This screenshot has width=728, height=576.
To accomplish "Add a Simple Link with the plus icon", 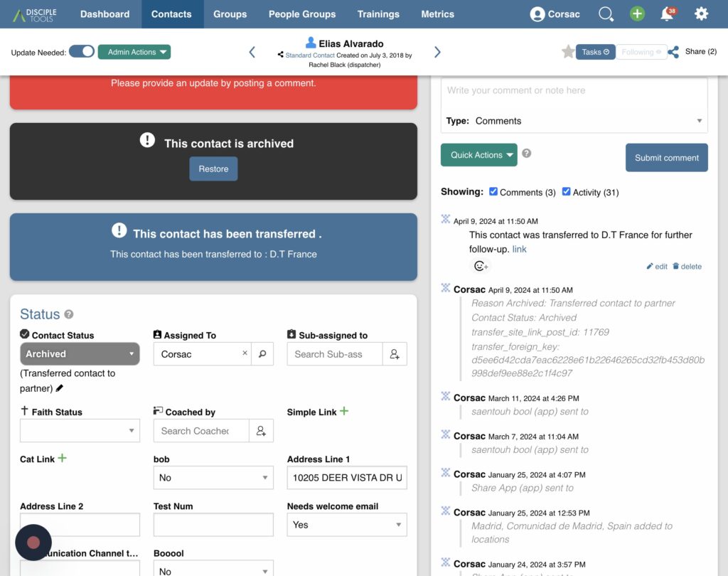I will pos(344,411).
